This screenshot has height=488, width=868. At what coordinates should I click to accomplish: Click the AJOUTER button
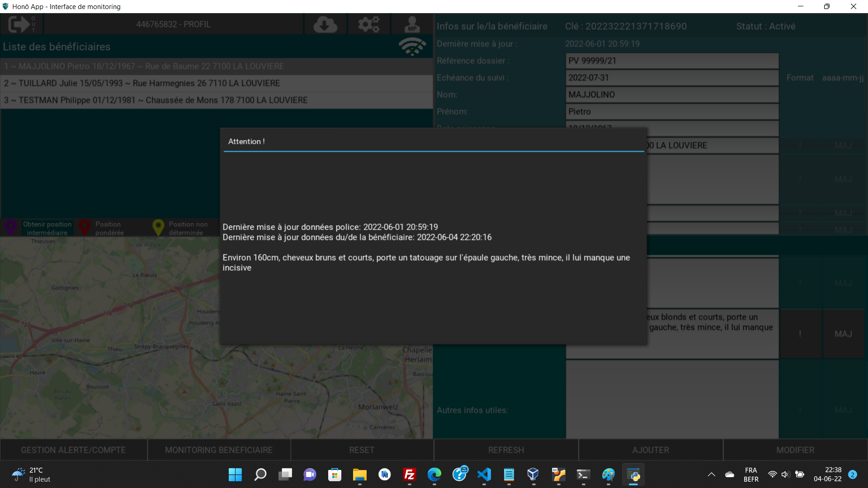[651, 450]
